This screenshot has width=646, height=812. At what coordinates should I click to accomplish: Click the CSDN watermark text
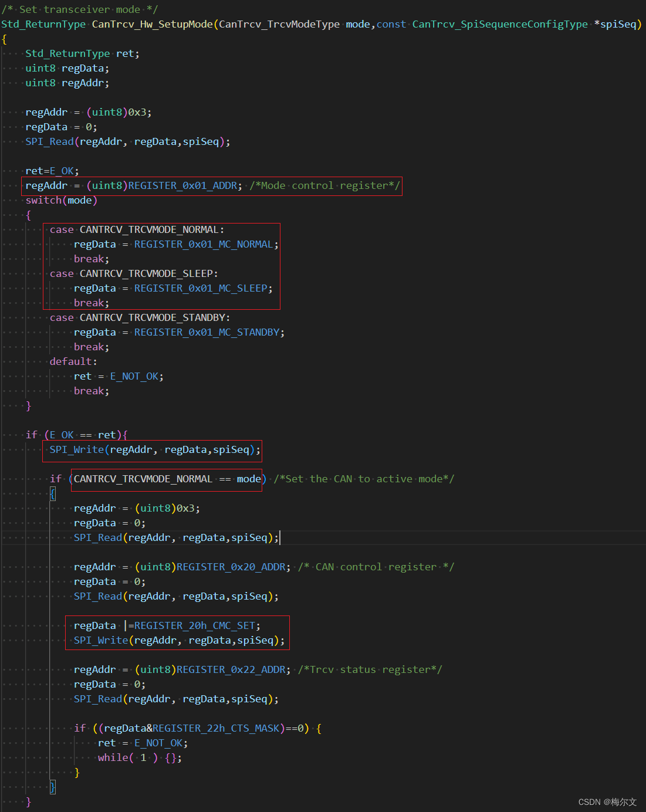click(x=607, y=801)
